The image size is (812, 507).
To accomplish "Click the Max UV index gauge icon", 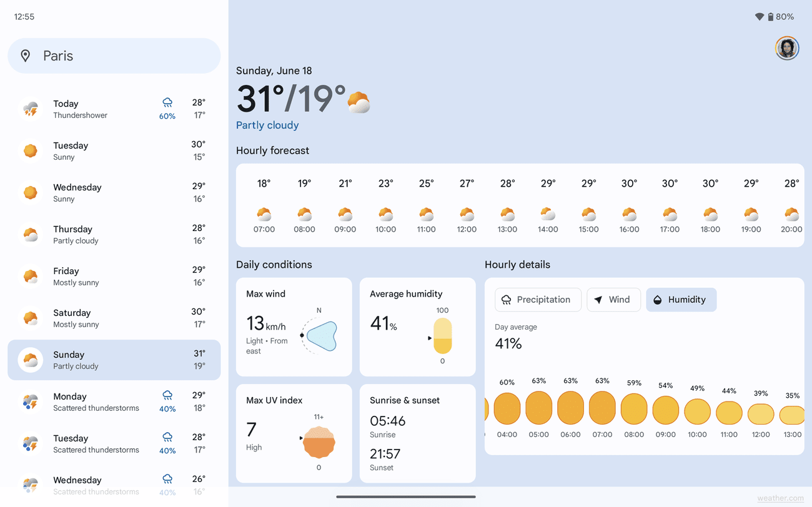I will (x=319, y=441).
